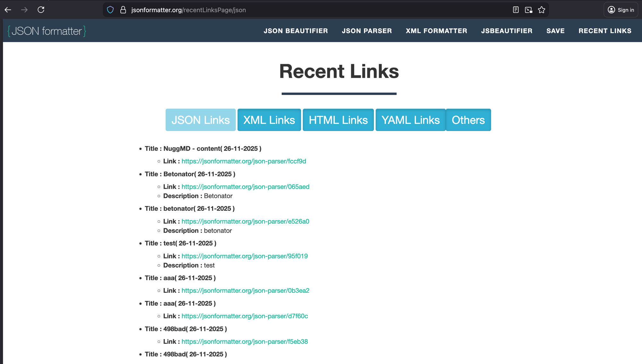Click the address bar URL field
Viewport: 642px width, 364px height.
pyautogui.click(x=289, y=10)
